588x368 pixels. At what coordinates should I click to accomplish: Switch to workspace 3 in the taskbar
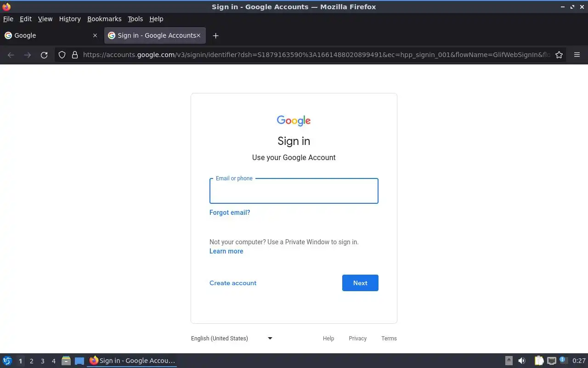click(42, 361)
